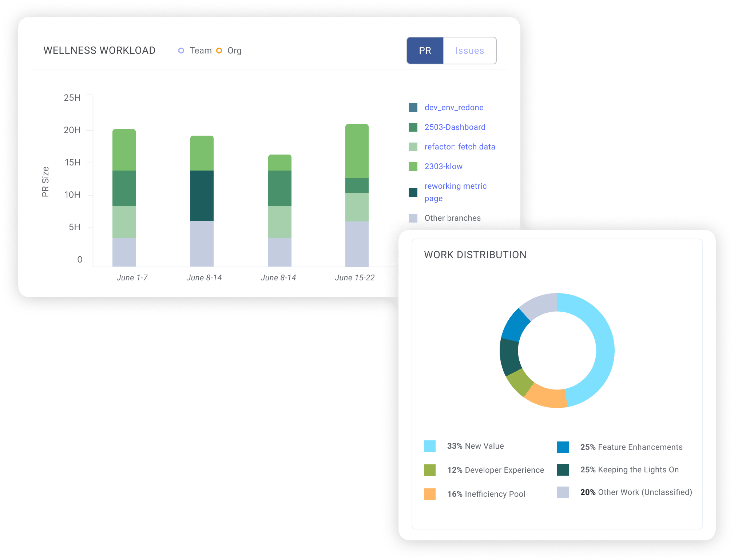The image size is (734, 560).
Task: Click the 2303-klow legend color swatch
Action: pos(413,167)
